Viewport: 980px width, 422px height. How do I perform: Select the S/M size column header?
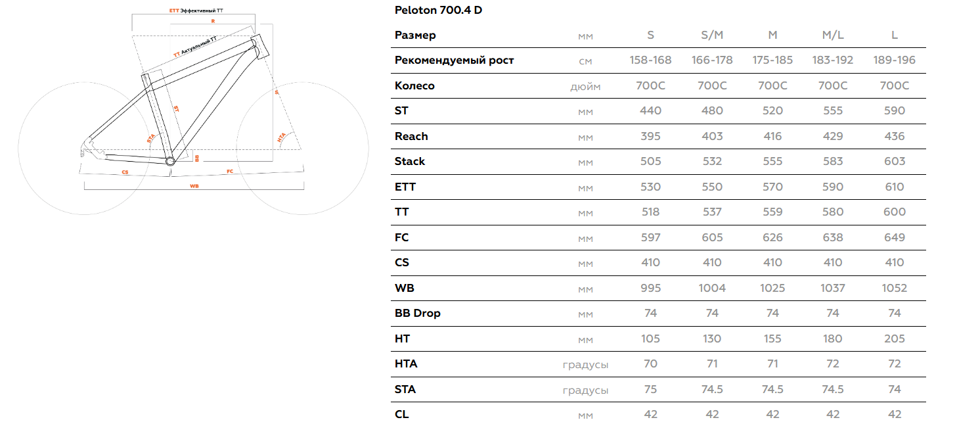[712, 35]
